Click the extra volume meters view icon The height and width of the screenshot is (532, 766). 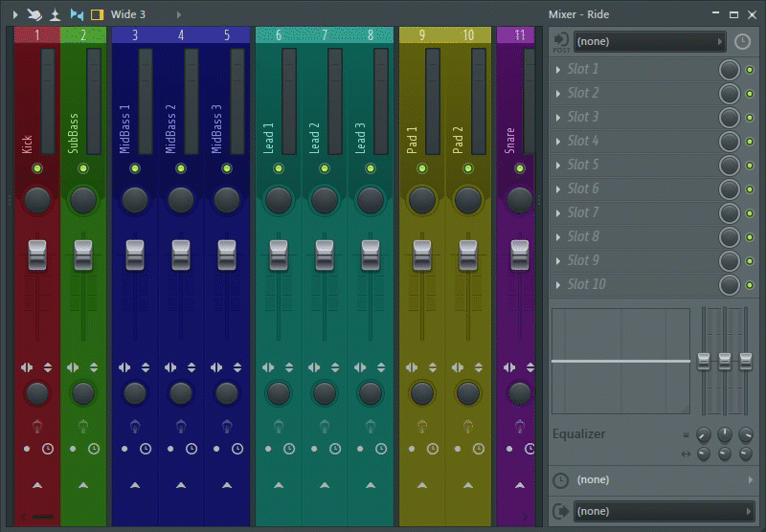tap(56, 14)
